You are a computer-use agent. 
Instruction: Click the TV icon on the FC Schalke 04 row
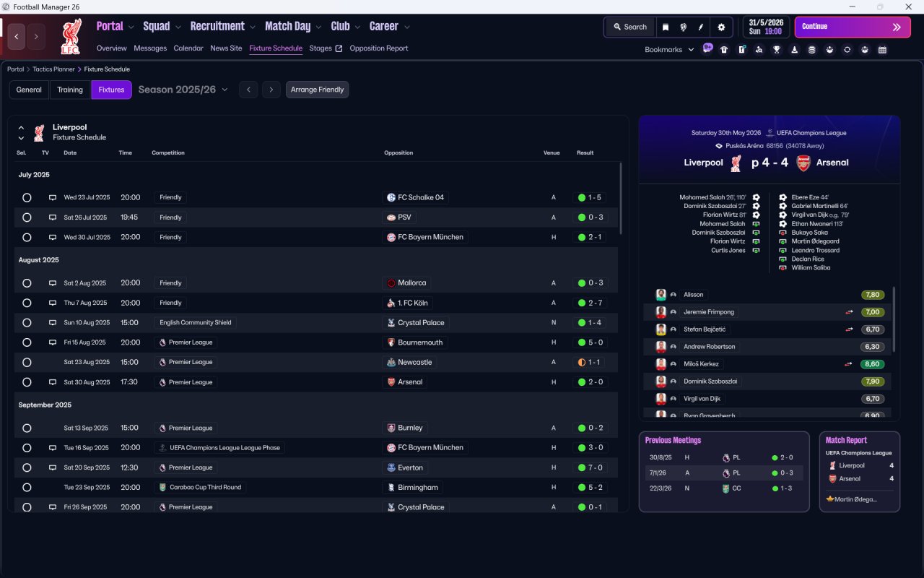[x=53, y=197]
